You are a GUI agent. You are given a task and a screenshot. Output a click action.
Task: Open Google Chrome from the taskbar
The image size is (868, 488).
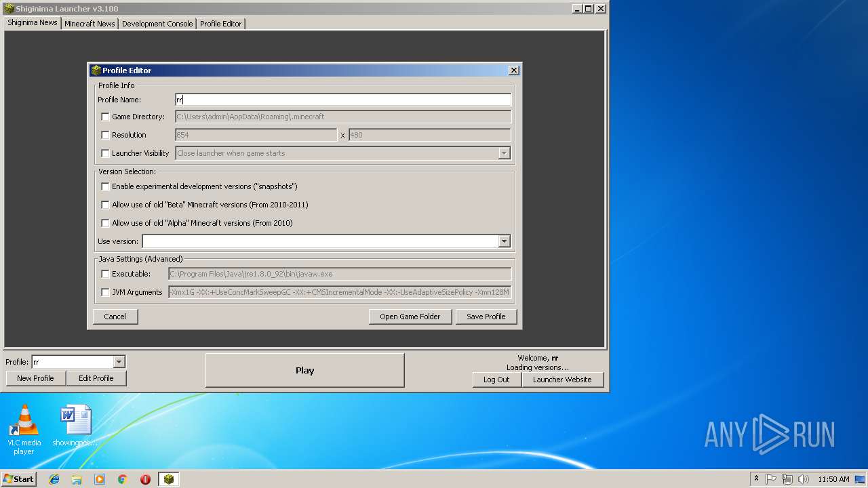tap(123, 479)
